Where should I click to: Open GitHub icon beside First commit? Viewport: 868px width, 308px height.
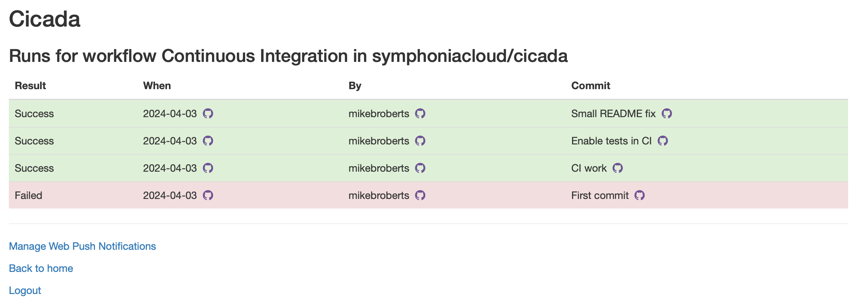point(639,195)
